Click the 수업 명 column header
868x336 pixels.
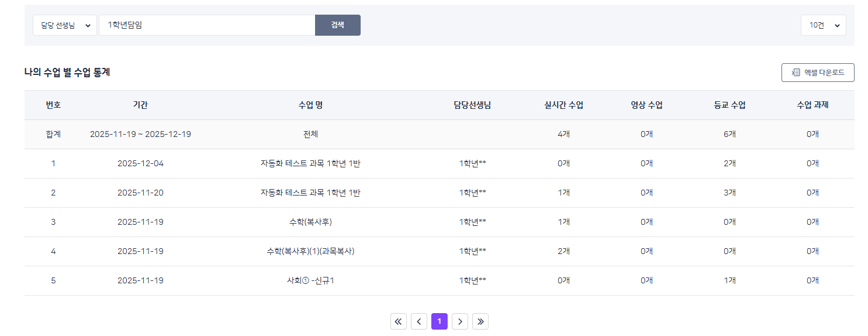(310, 105)
